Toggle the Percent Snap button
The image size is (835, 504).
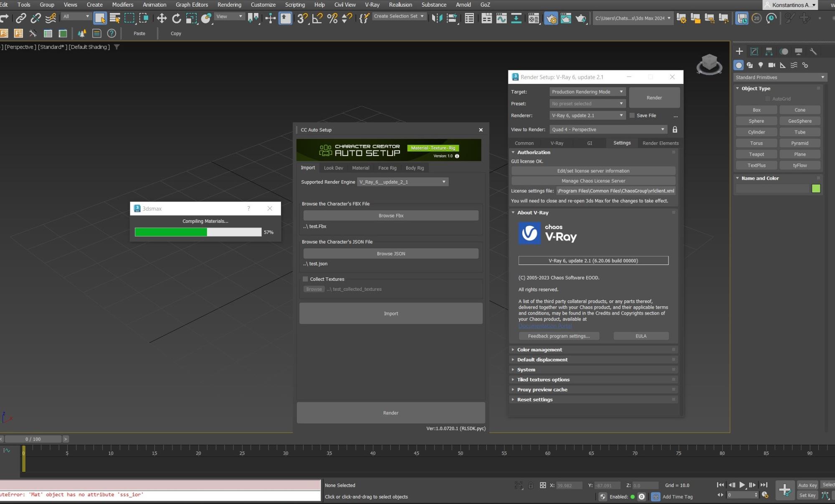(332, 18)
